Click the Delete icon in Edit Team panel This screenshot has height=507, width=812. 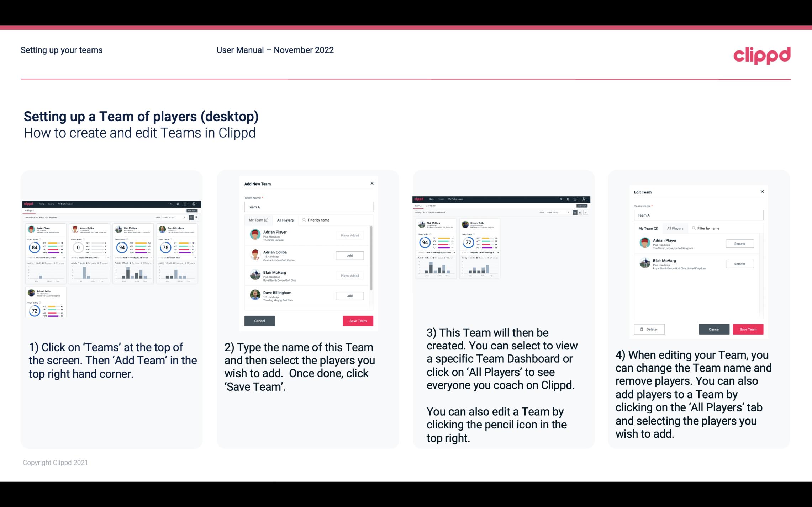click(649, 329)
